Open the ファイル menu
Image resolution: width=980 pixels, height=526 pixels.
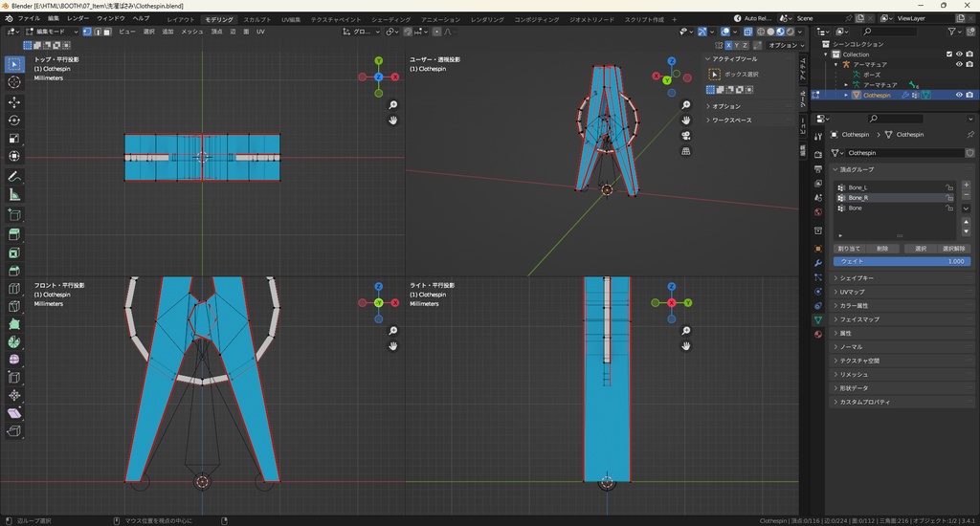point(29,18)
